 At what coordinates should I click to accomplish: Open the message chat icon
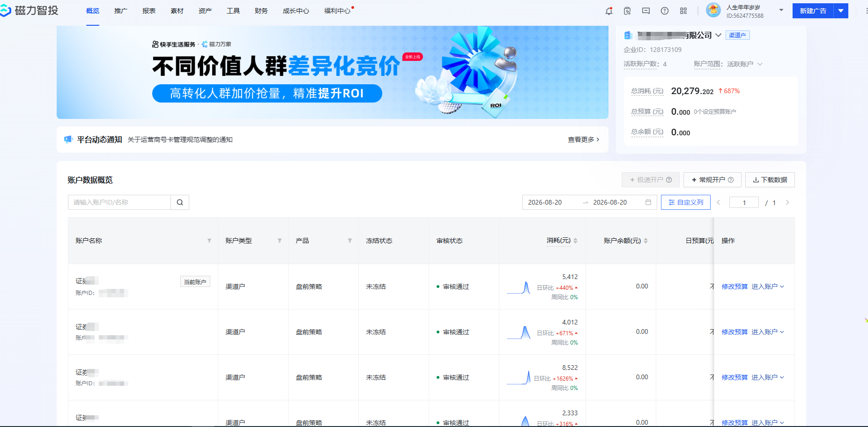coord(646,11)
